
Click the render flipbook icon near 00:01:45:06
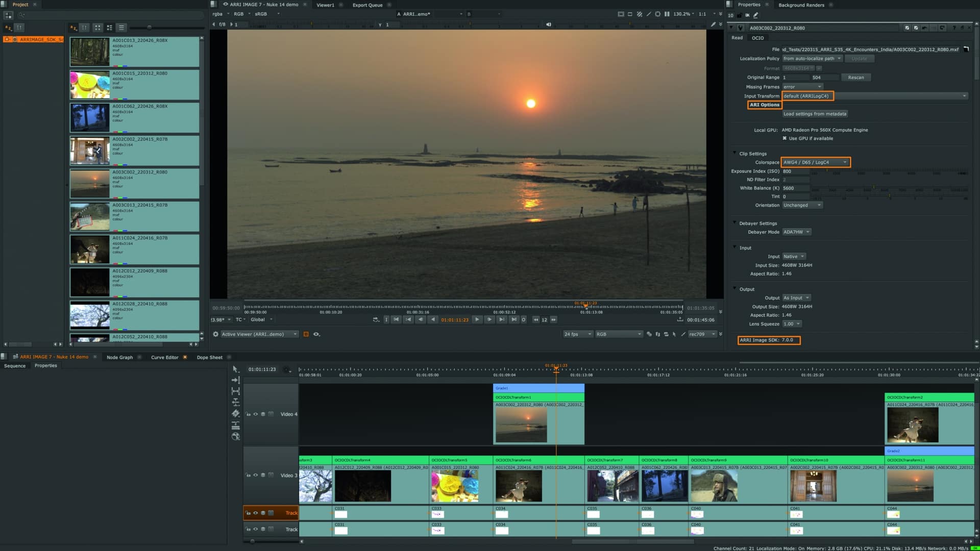[x=680, y=319]
